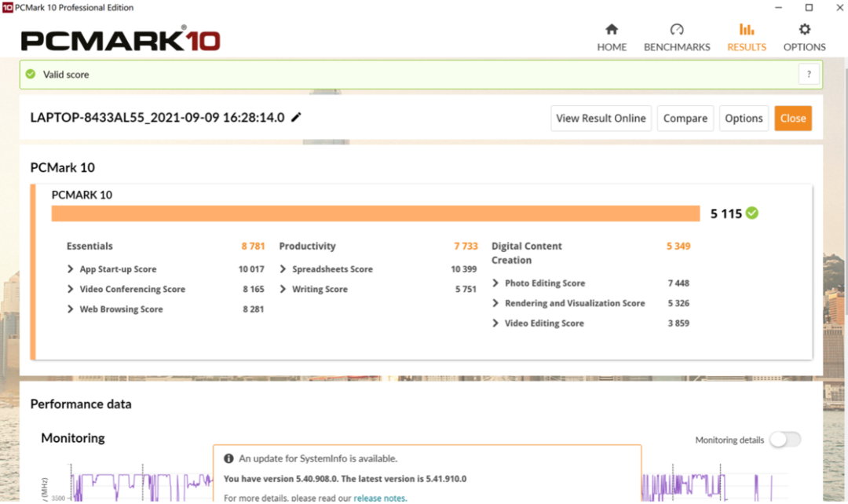Click the Digital Content Creation heading
This screenshot has height=504, width=848.
(527, 253)
